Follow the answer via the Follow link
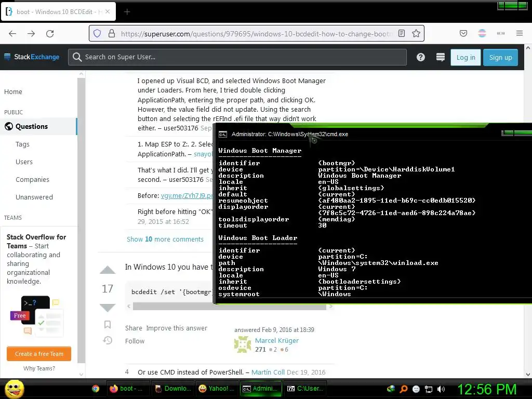The width and height of the screenshot is (532, 399). point(135,341)
